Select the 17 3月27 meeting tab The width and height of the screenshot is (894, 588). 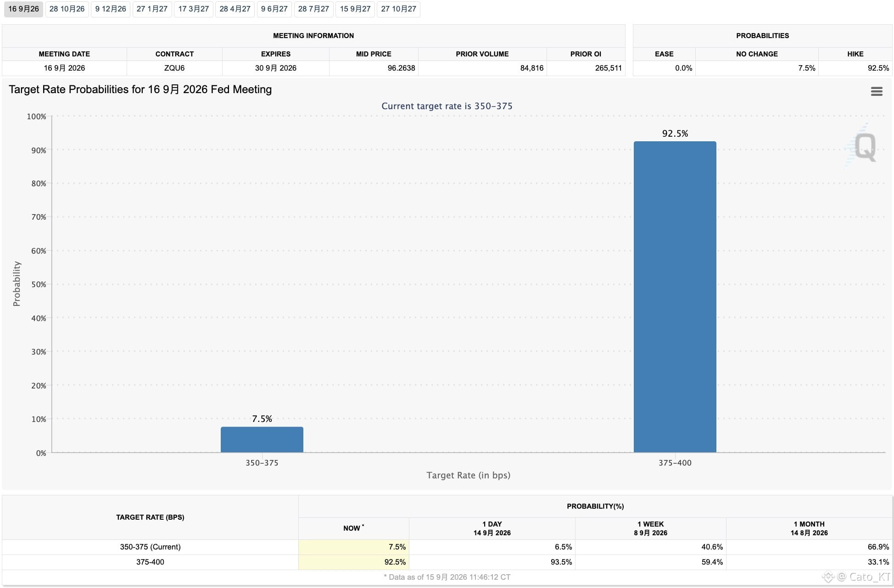[194, 9]
